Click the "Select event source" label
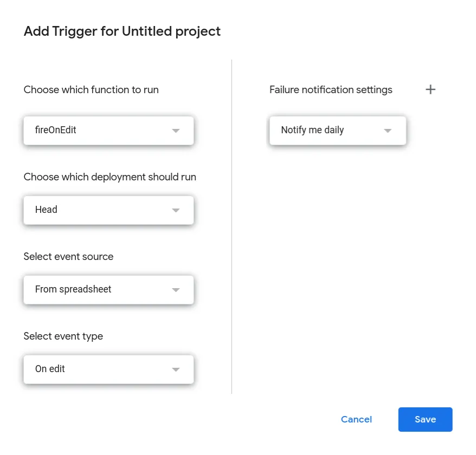 (68, 257)
